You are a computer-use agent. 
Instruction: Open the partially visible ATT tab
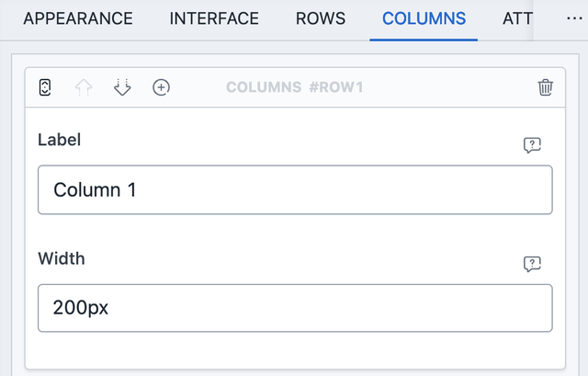[x=517, y=18]
